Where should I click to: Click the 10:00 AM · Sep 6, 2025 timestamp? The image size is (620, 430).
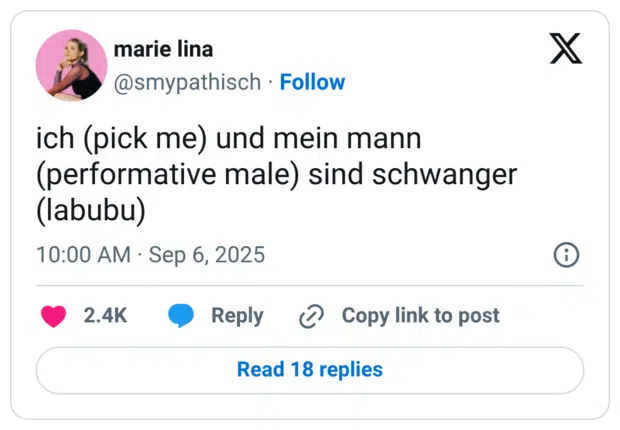[150, 255]
